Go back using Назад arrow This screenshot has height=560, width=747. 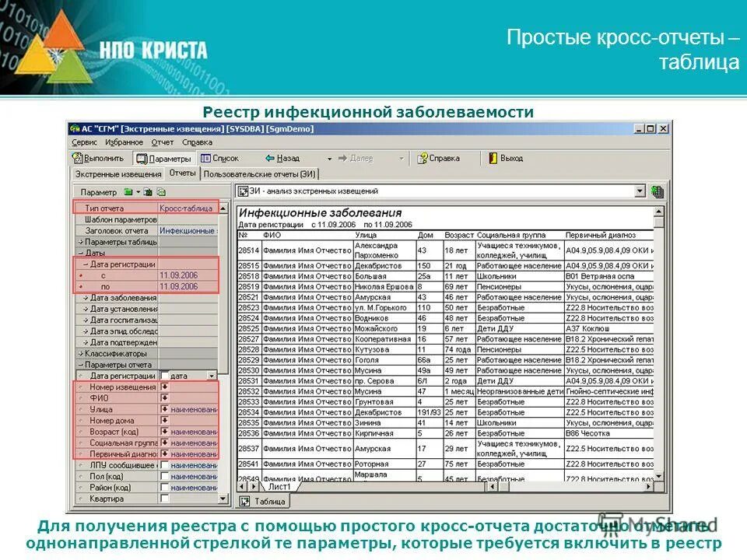point(282,158)
